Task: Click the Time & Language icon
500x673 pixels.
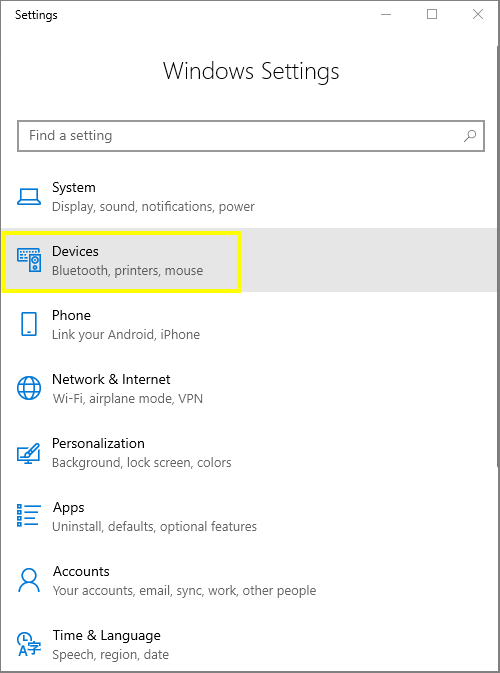Action: 29,644
